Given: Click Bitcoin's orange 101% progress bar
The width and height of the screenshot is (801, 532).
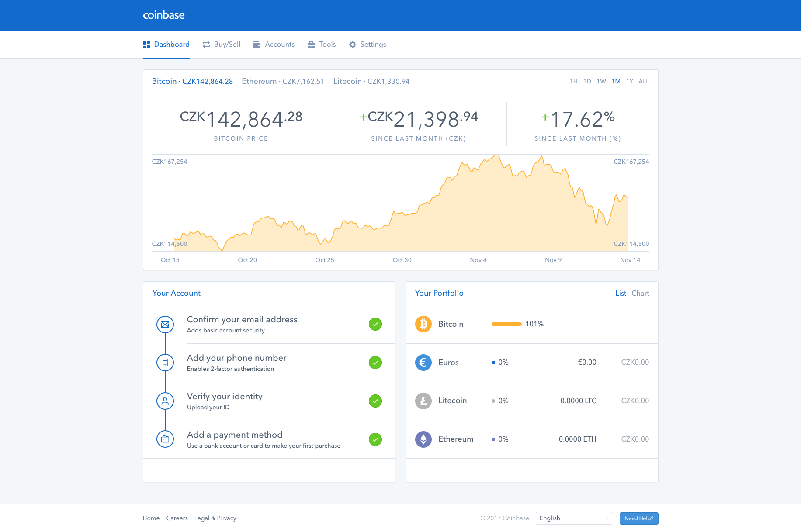Looking at the screenshot, I should click(506, 324).
